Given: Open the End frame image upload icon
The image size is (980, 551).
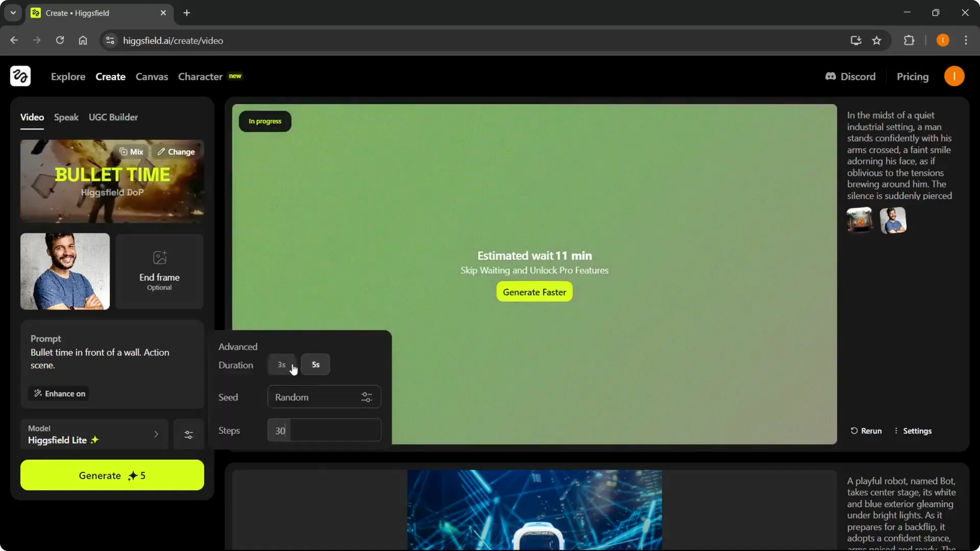Looking at the screenshot, I should pos(159,258).
